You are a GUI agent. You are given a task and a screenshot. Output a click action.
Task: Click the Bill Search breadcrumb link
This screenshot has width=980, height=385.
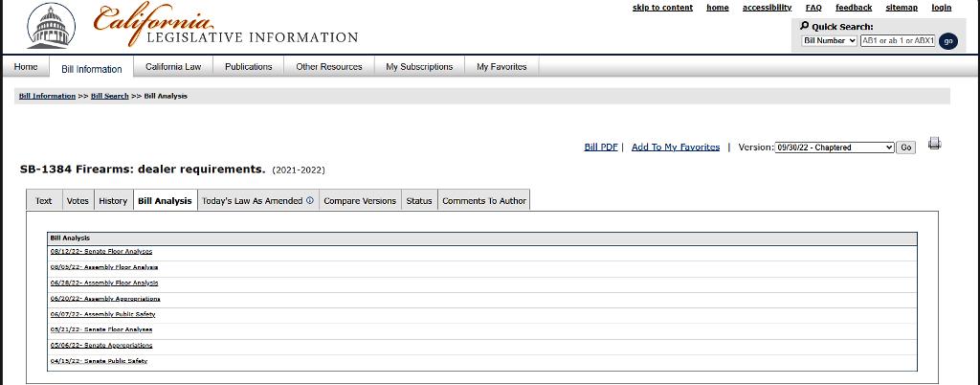109,96
